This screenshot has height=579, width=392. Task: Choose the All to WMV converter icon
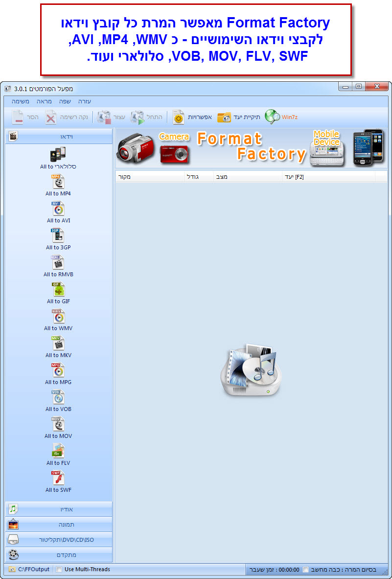pyautogui.click(x=58, y=316)
